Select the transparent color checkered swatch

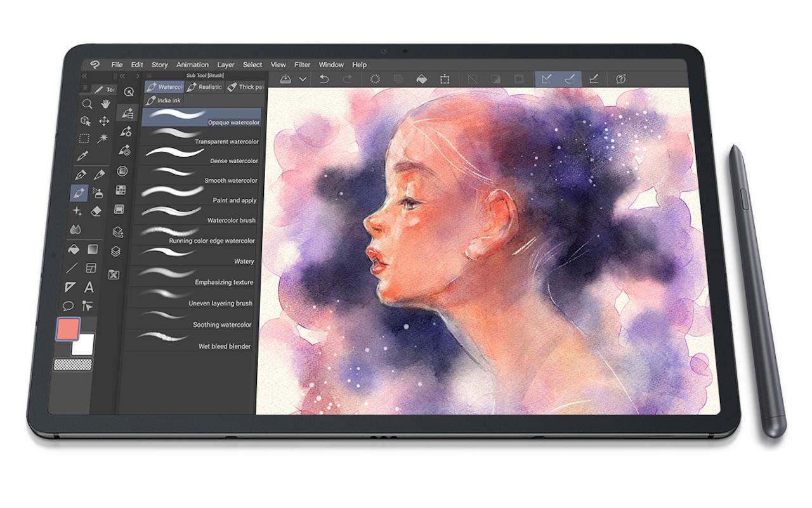pos(73,364)
